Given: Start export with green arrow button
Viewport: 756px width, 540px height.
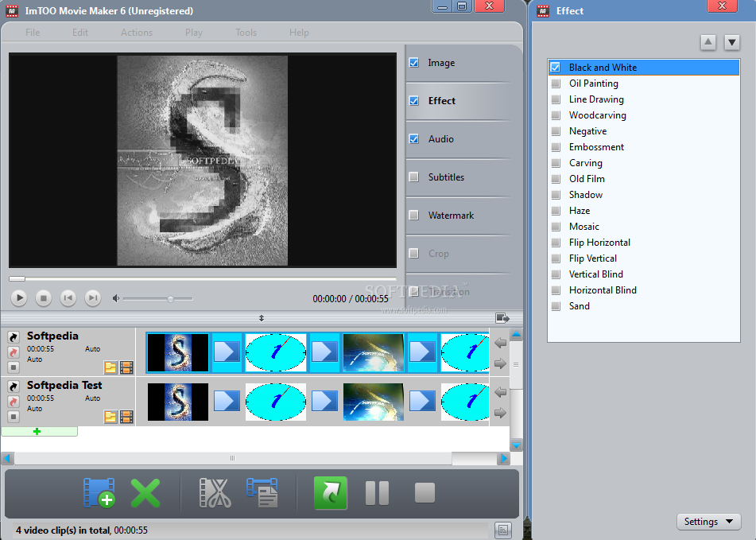Looking at the screenshot, I should click(x=331, y=493).
